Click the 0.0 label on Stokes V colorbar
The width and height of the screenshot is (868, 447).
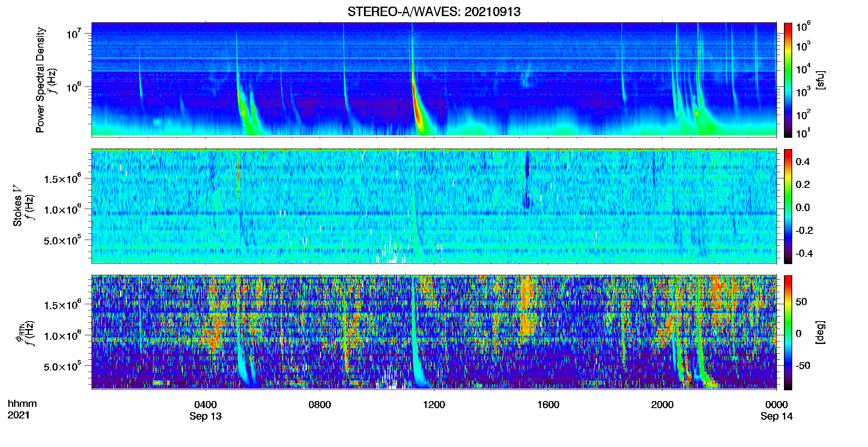803,207
